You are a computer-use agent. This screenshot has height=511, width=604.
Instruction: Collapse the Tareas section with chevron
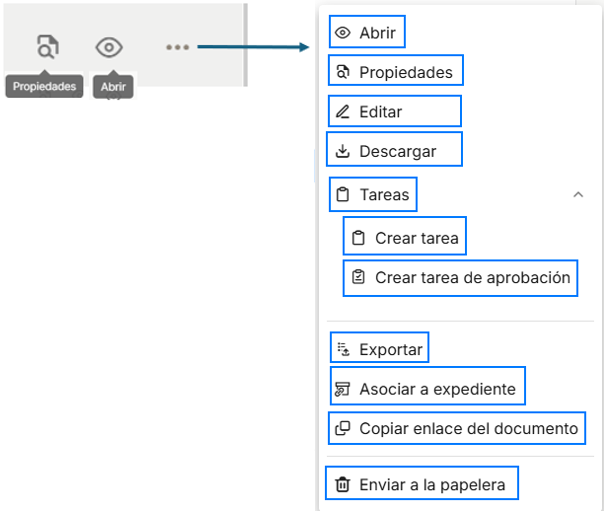pyautogui.click(x=578, y=194)
